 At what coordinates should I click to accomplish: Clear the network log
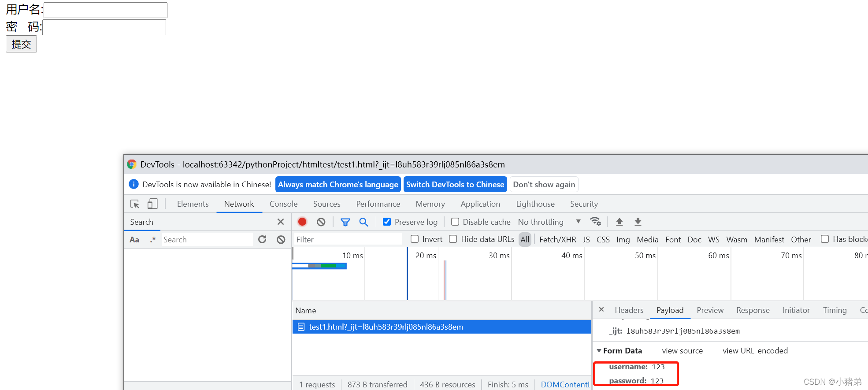321,222
